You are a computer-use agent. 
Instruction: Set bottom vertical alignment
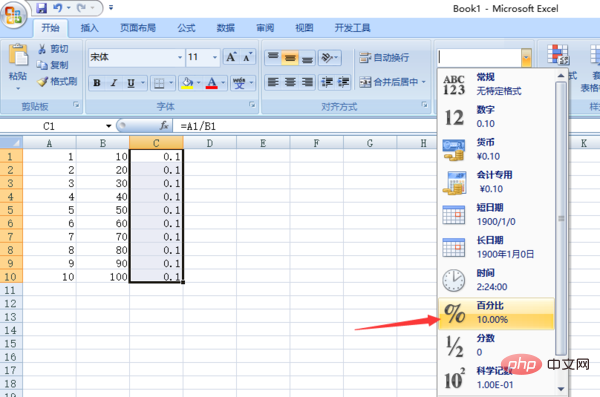pyautogui.click(x=307, y=58)
